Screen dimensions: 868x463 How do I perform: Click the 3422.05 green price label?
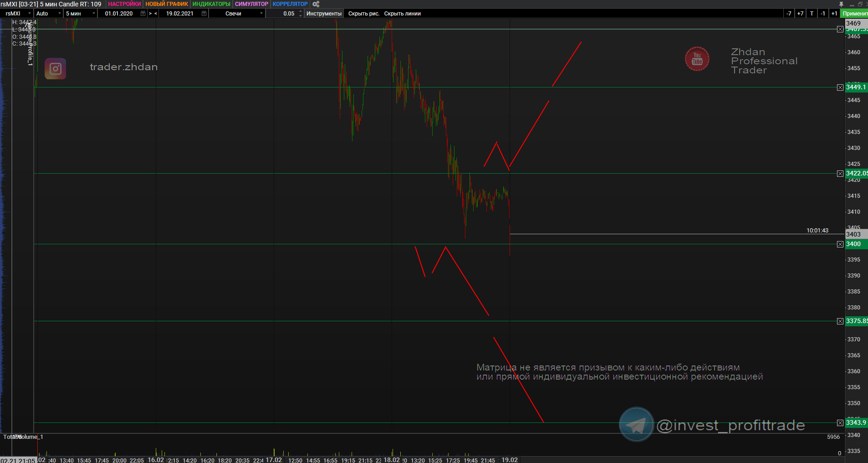(857, 174)
